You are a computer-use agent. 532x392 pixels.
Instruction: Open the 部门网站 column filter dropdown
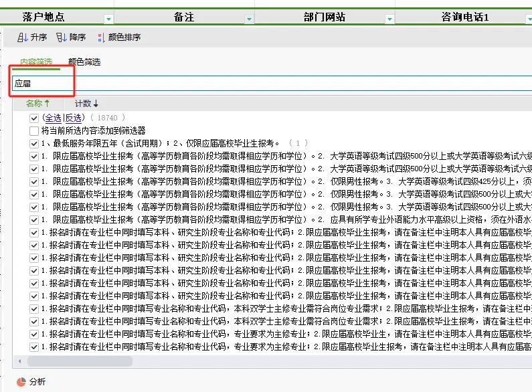click(389, 19)
